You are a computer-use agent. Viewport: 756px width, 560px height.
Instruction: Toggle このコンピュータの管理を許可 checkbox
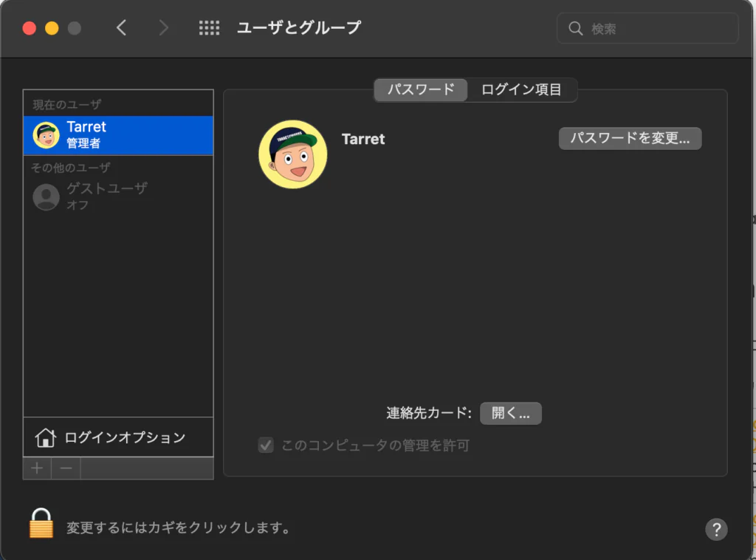[x=265, y=445]
